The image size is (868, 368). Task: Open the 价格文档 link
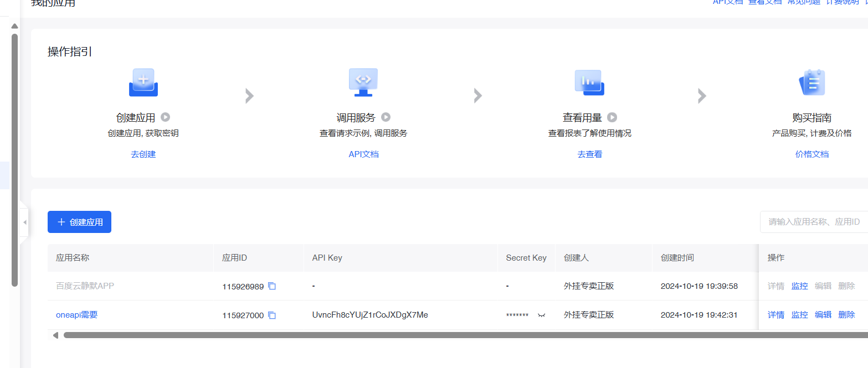pyautogui.click(x=811, y=154)
